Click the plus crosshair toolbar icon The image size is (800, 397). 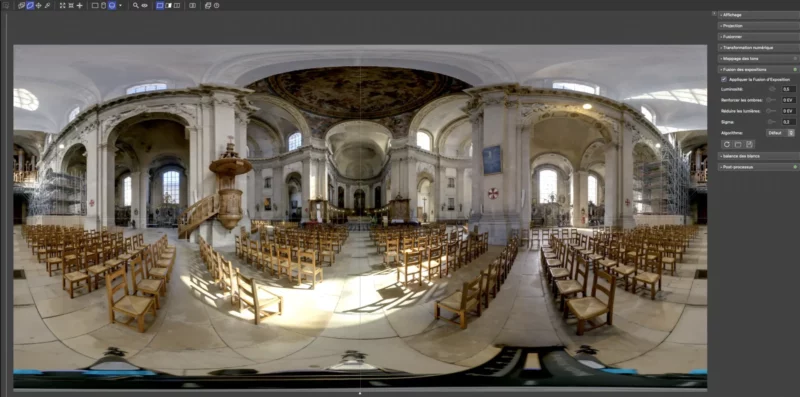79,6
